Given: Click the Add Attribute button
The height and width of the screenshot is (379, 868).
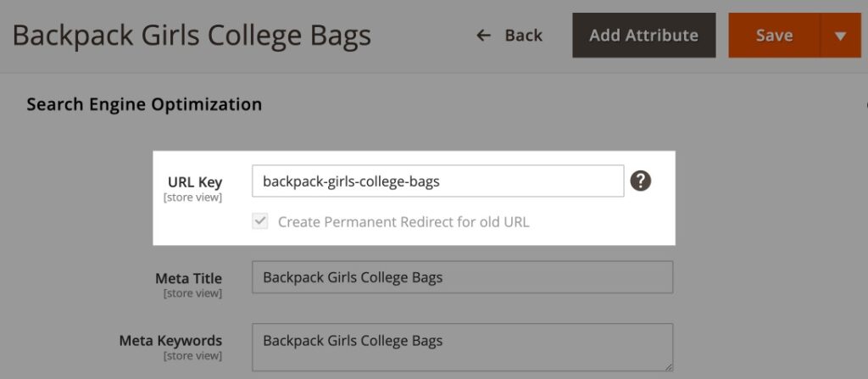Looking at the screenshot, I should click(644, 36).
